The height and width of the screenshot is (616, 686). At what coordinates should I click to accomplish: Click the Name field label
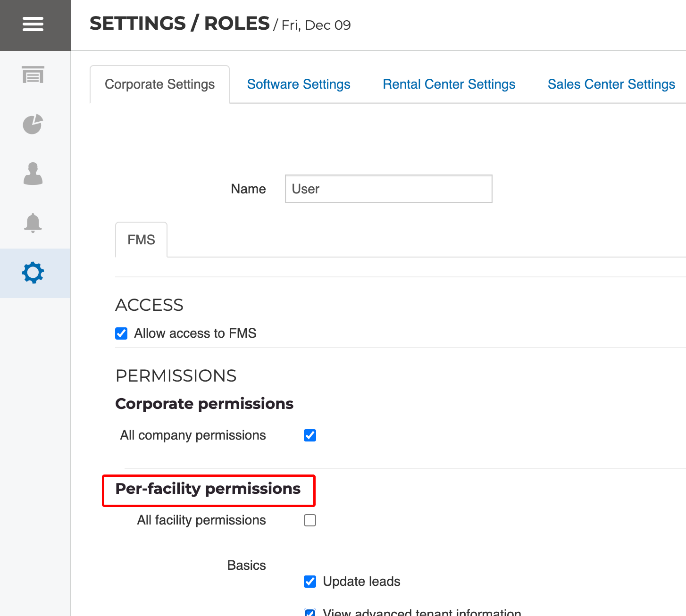249,189
